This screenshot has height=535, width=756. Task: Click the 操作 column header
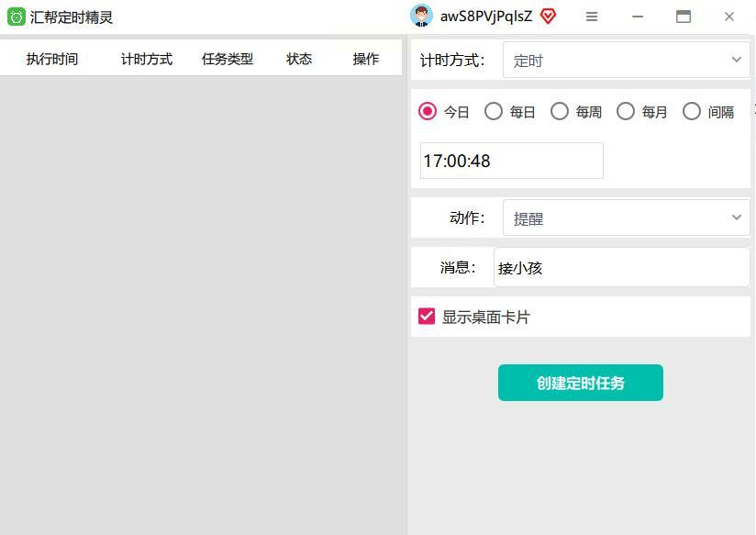tap(365, 59)
